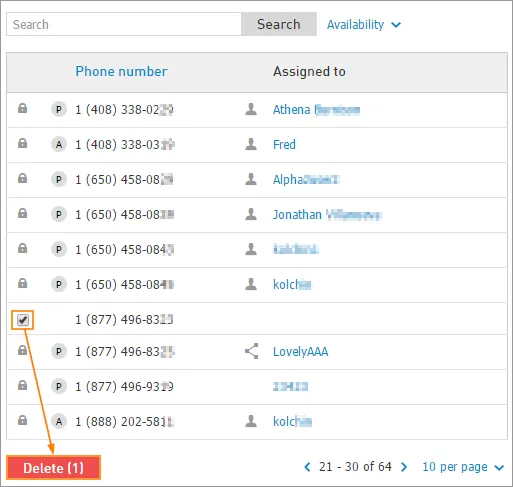Image resolution: width=513 pixels, height=487 pixels.
Task: Click the P badge on the (877) 496-93 row
Action: tap(59, 387)
